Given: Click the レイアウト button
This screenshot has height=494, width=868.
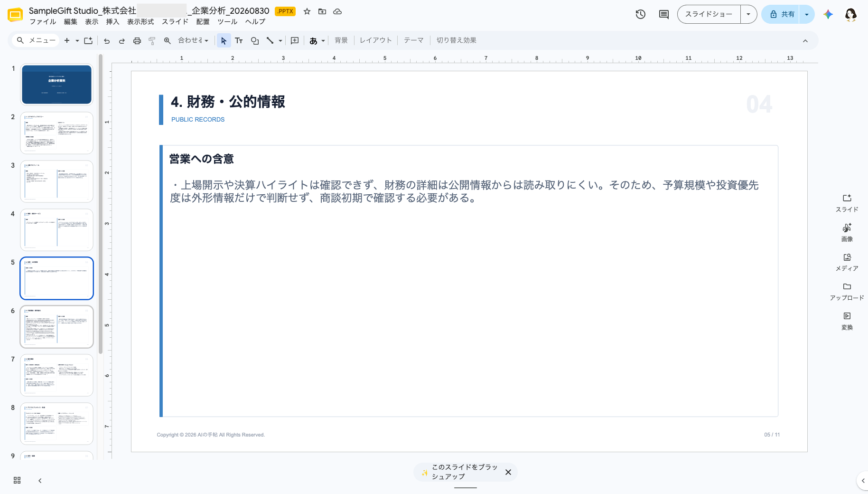Looking at the screenshot, I should 375,40.
